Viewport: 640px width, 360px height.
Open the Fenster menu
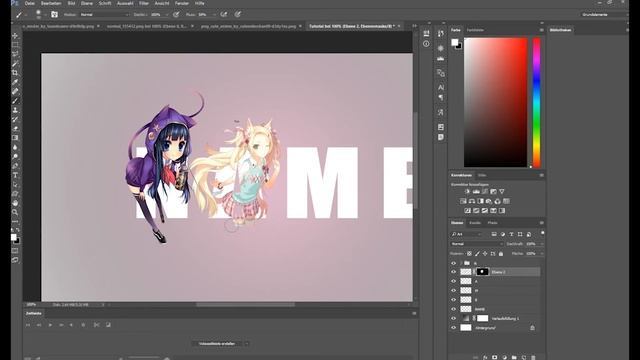[x=182, y=3]
